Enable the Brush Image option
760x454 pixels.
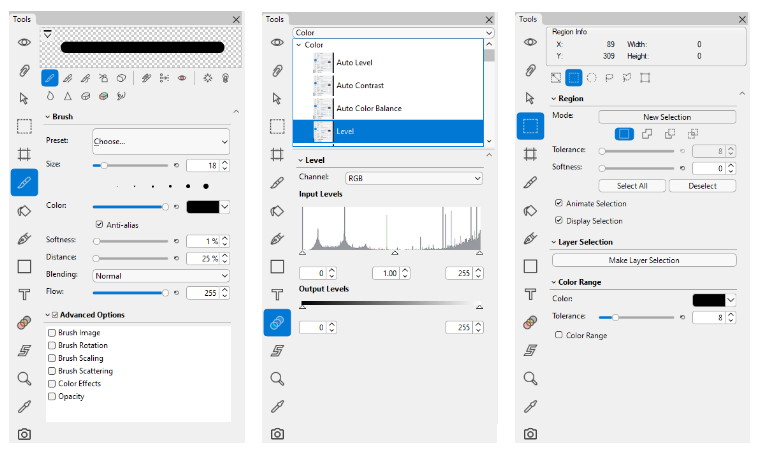click(52, 332)
